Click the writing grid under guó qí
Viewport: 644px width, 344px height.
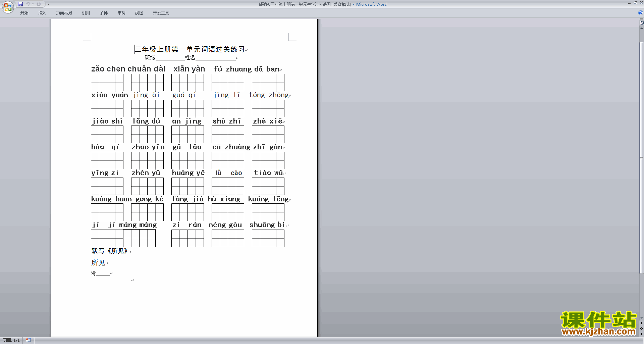(187, 108)
